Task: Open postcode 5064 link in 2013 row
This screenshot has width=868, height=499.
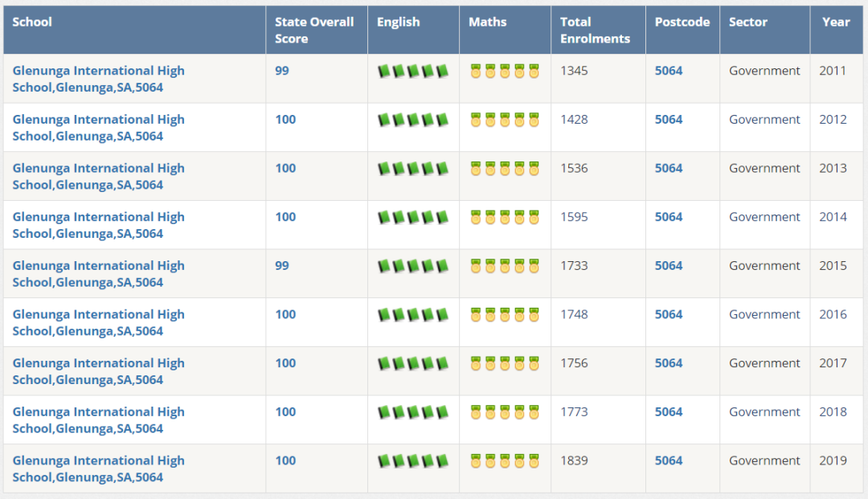Action: (x=669, y=168)
